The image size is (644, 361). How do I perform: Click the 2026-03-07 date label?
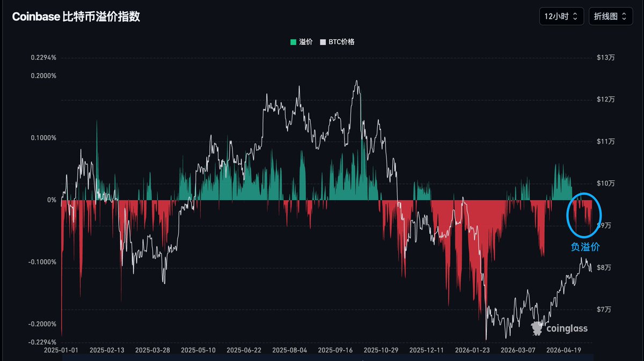tap(518, 350)
